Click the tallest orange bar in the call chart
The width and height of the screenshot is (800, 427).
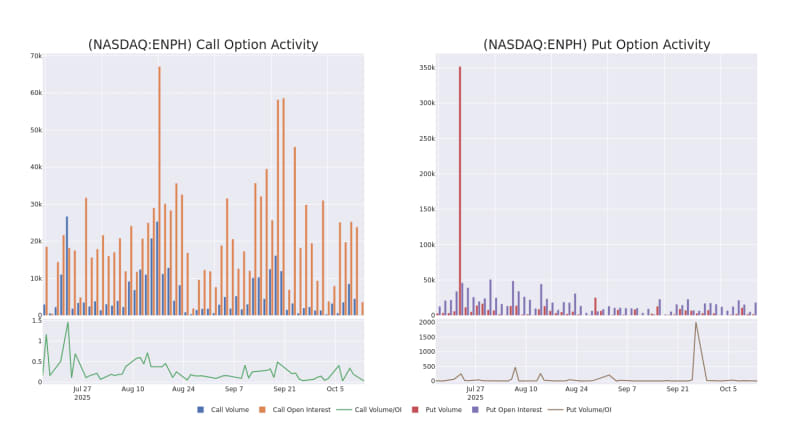(159, 190)
